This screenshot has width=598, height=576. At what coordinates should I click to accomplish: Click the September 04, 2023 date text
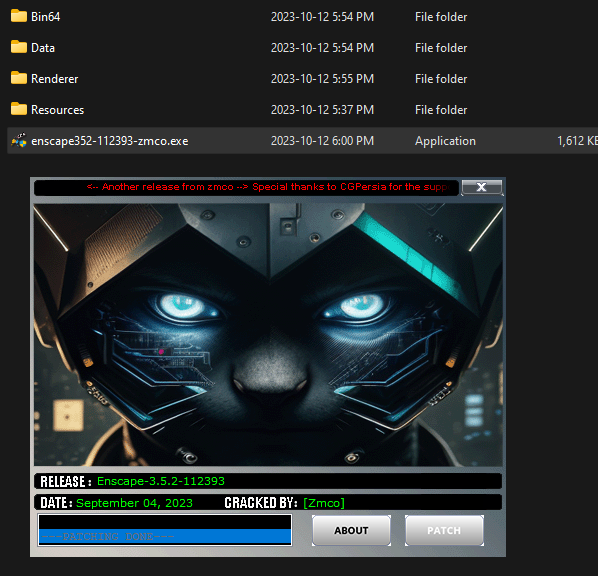point(134,503)
